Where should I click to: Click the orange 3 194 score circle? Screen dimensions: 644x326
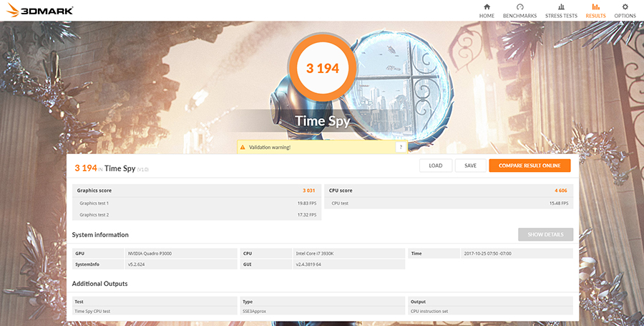[322, 69]
